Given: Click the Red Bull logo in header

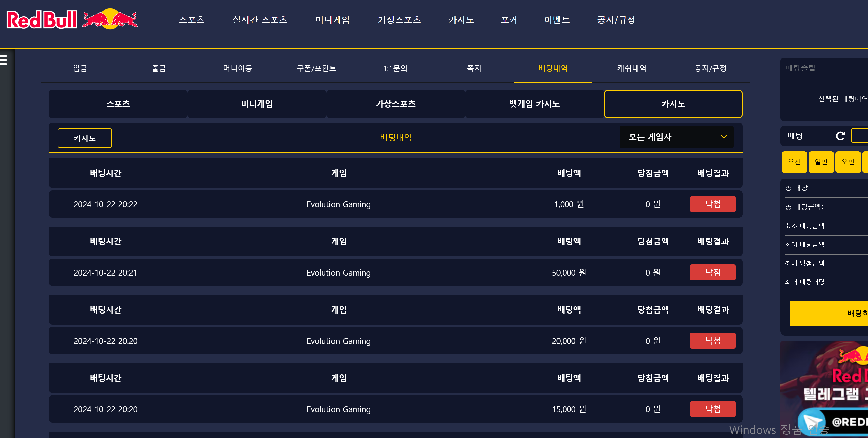Looking at the screenshot, I should tap(72, 19).
